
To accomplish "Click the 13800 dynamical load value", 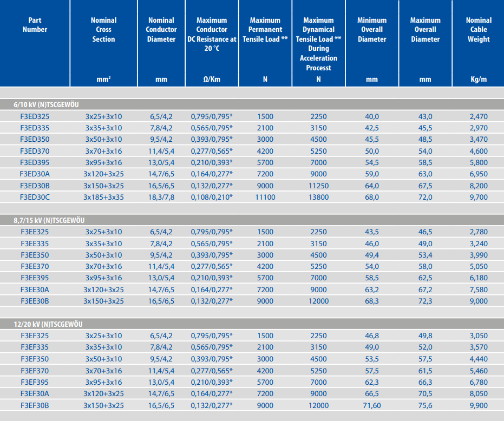I will coord(318,197).
